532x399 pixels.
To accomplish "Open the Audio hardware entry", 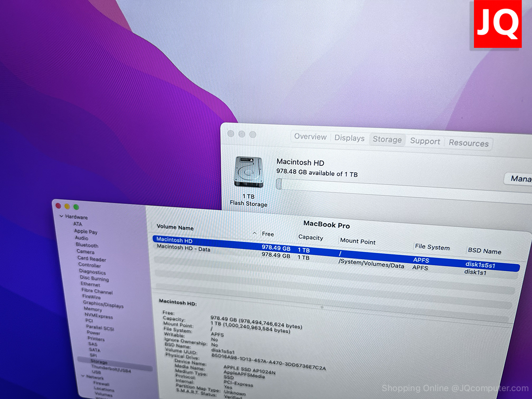I will 82,238.
